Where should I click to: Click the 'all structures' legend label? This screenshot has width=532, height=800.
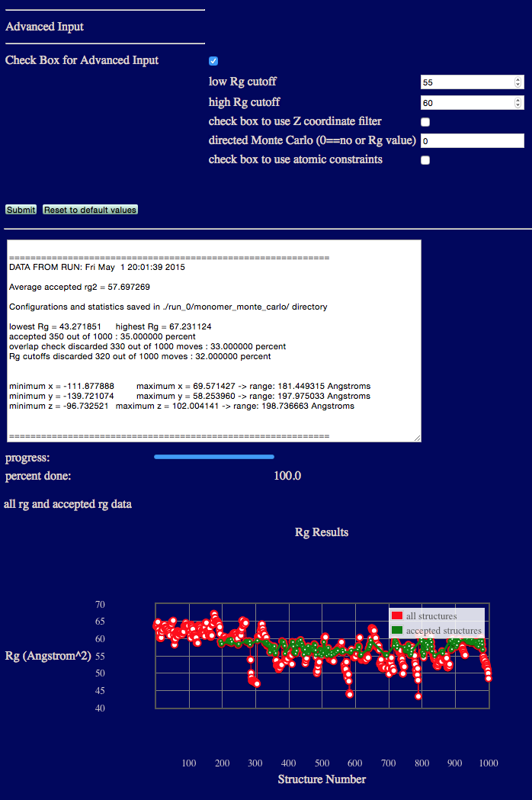coord(431,615)
